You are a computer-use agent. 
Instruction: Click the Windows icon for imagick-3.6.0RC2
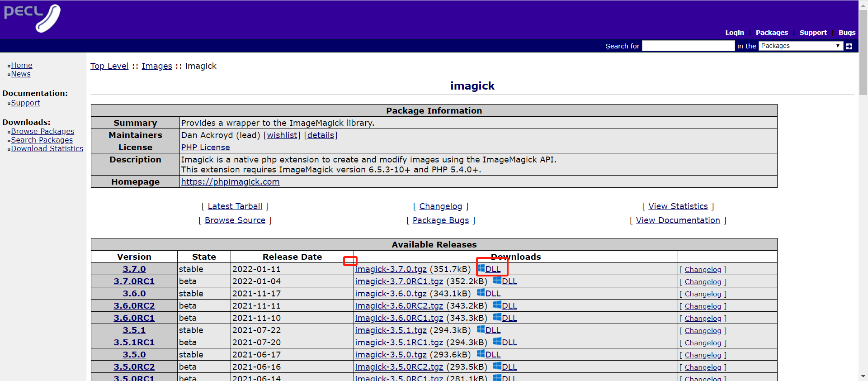click(x=497, y=305)
